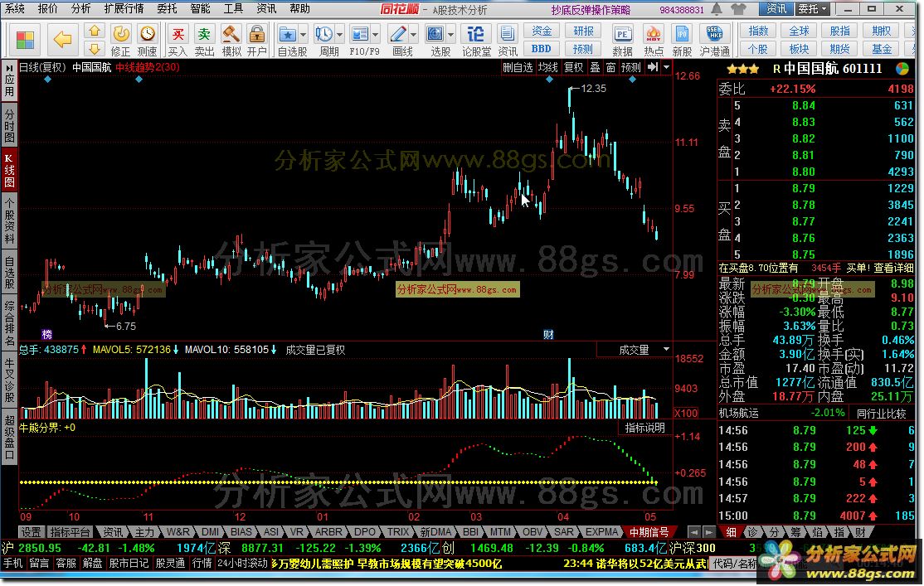Viewport: 924px width, 586px height.
Task: Select the MACD-row W&R indicator tab
Action: 178,532
